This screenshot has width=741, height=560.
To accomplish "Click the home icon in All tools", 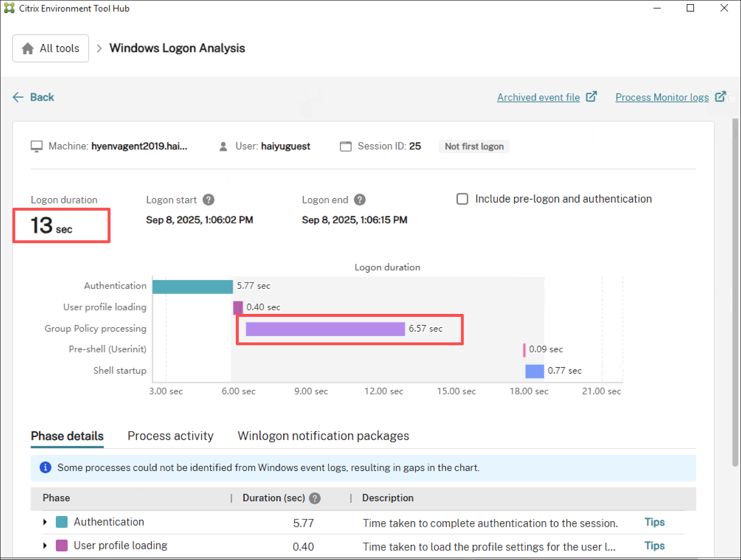I will (28, 49).
